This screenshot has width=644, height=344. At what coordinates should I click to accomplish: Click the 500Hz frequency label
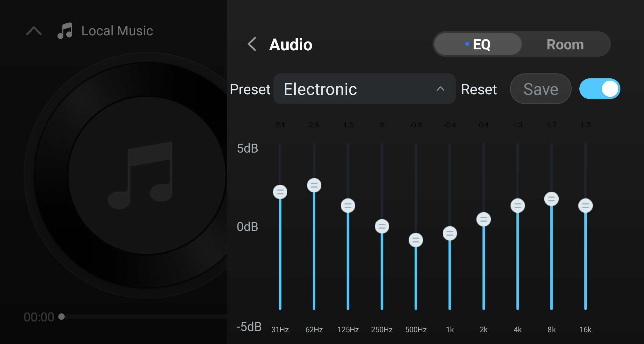click(416, 330)
